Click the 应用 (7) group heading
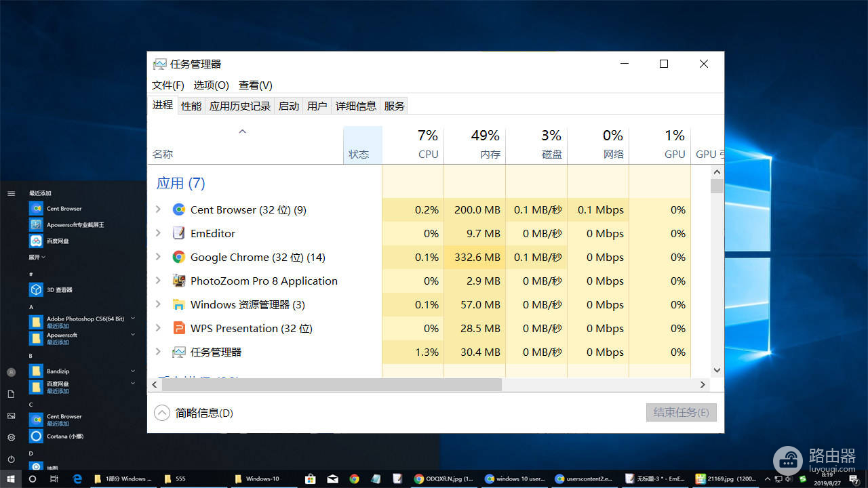This screenshot has height=488, width=868. pyautogui.click(x=180, y=183)
